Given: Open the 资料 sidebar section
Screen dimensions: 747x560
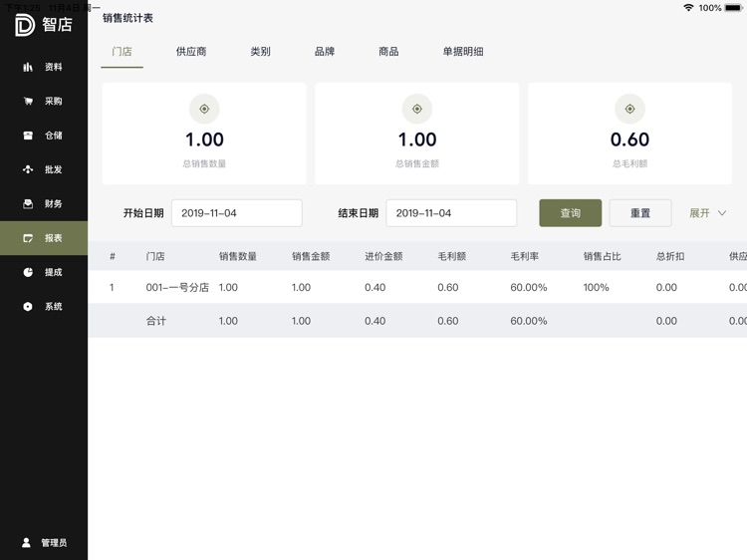Looking at the screenshot, I should pyautogui.click(x=44, y=67).
